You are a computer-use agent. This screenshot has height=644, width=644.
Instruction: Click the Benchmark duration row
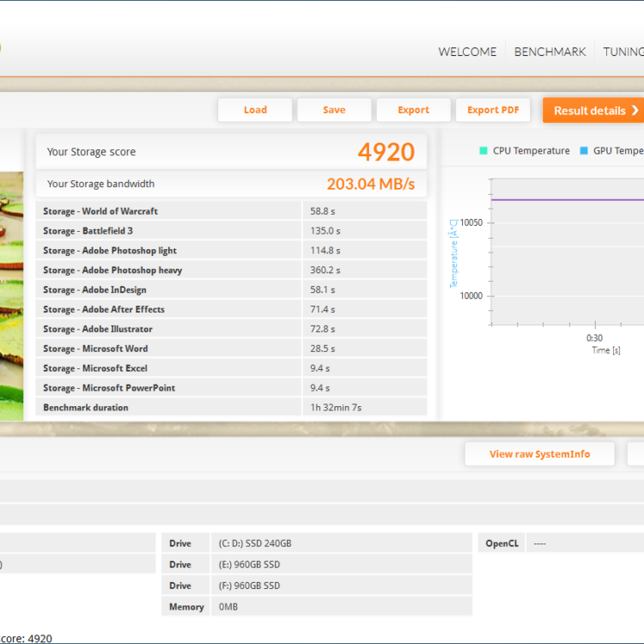click(231, 408)
